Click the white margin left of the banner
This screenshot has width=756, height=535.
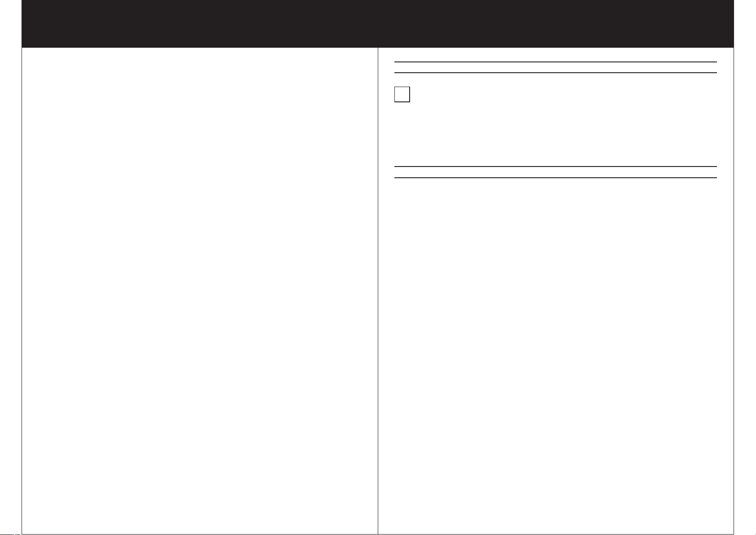(x=11, y=24)
